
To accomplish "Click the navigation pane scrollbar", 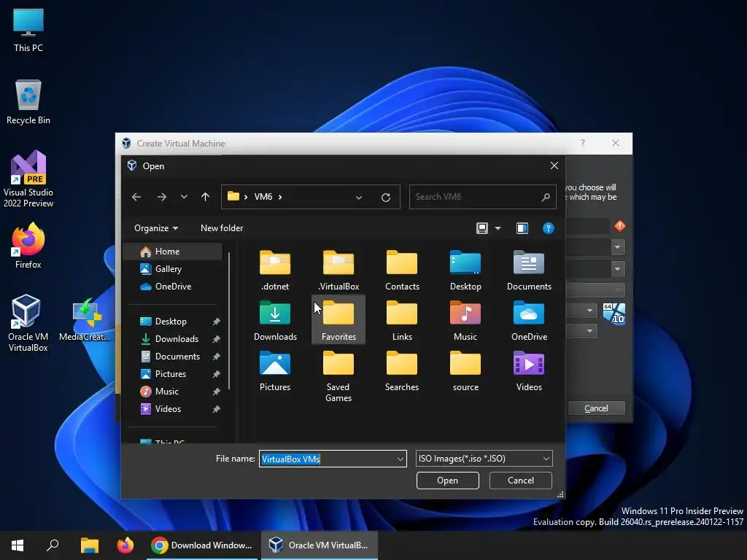I will click(x=229, y=322).
